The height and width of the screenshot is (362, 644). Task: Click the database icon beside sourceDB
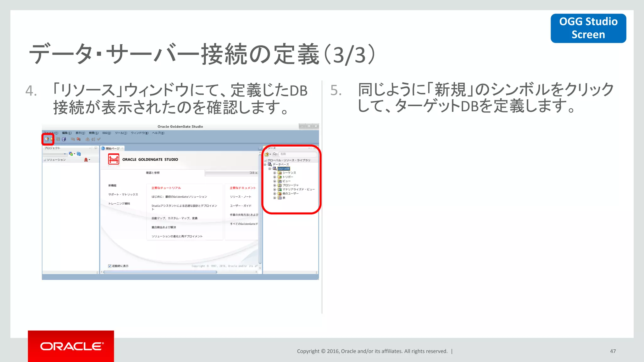(x=275, y=168)
